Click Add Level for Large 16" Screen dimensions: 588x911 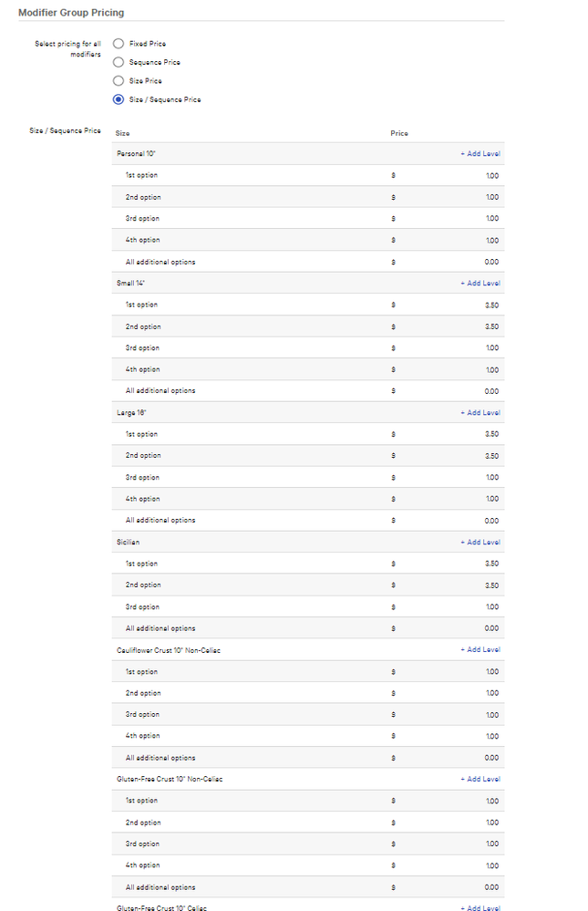click(480, 413)
